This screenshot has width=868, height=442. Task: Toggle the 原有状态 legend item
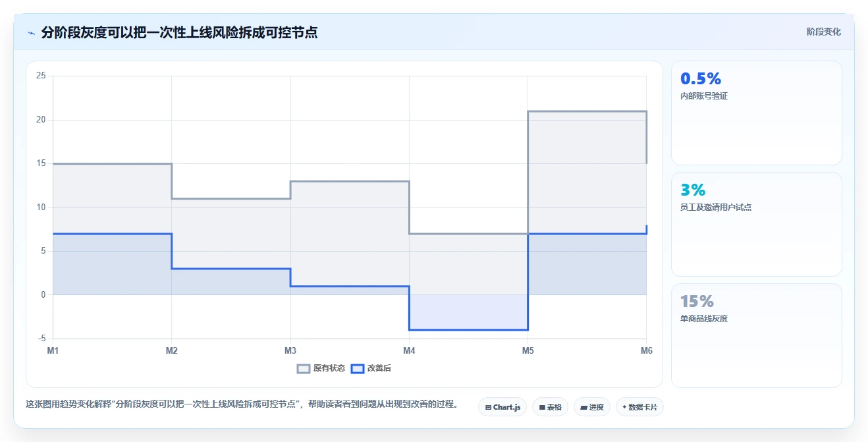click(321, 368)
